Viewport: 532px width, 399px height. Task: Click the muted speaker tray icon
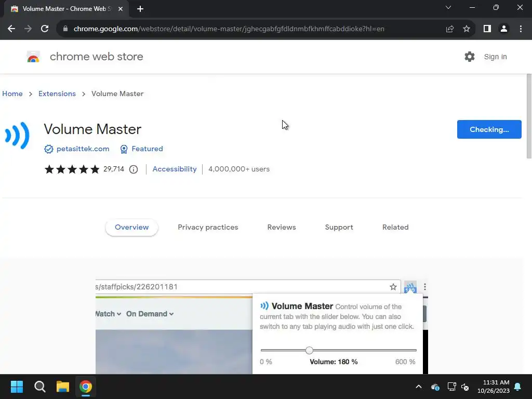coord(465,387)
